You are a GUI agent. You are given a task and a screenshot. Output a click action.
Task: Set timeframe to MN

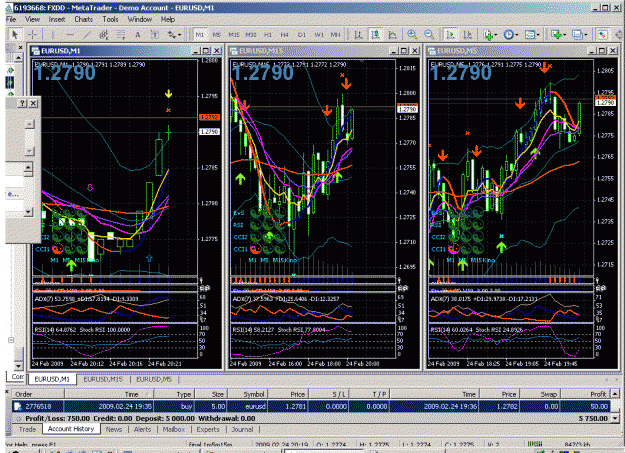336,35
